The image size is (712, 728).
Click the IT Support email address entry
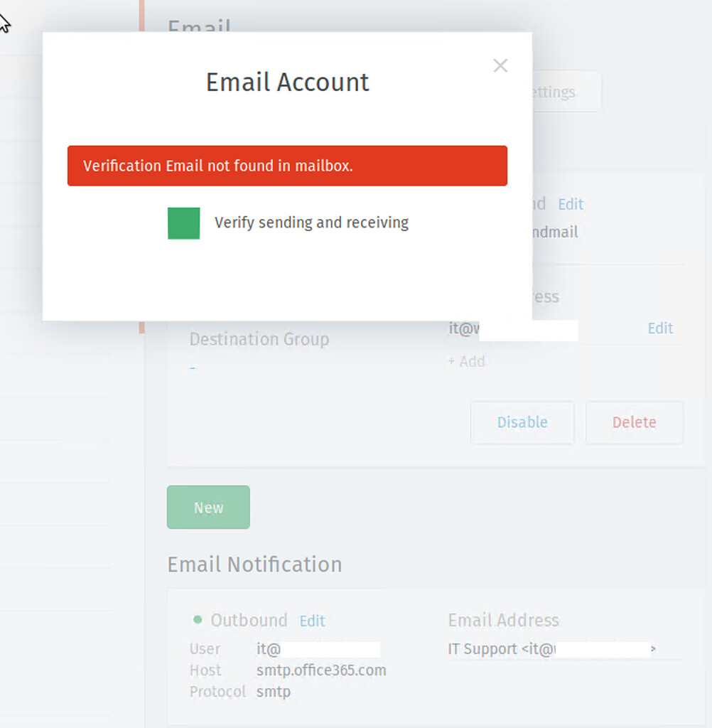pyautogui.click(x=551, y=649)
